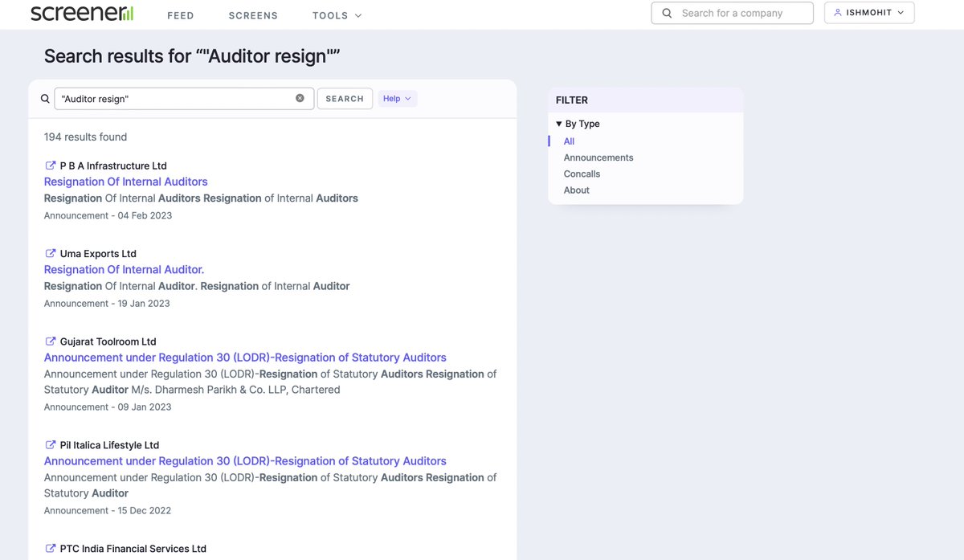This screenshot has height=560, width=964.
Task: Filter results by Announcements
Action: tap(598, 157)
